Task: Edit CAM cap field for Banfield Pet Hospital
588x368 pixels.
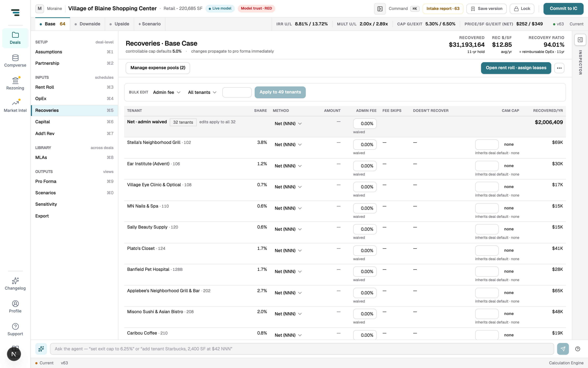Action: 487,272
